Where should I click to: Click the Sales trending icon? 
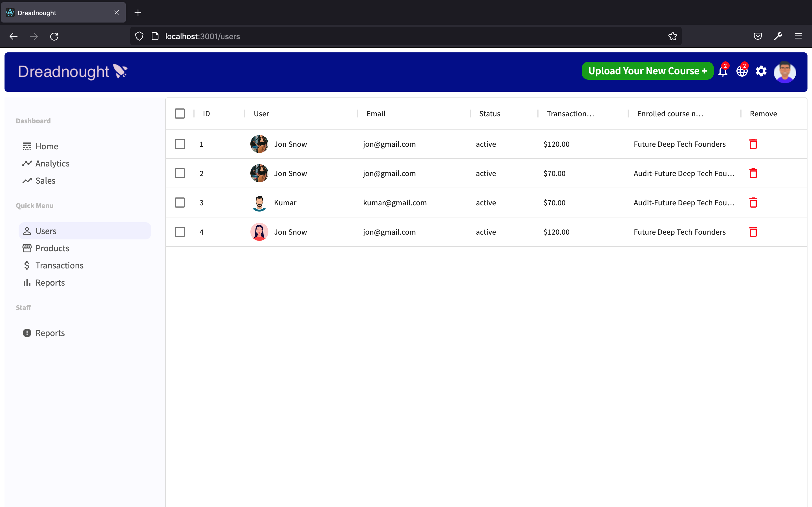pos(28,181)
